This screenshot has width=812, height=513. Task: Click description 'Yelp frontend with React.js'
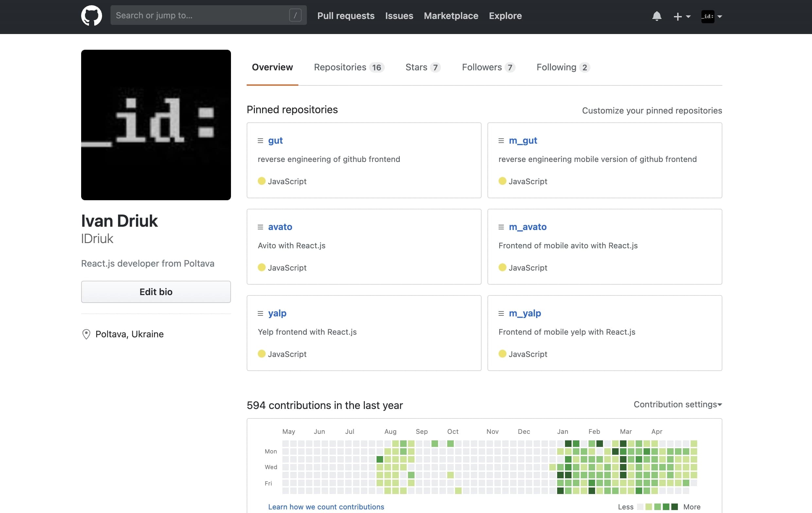[x=307, y=332]
